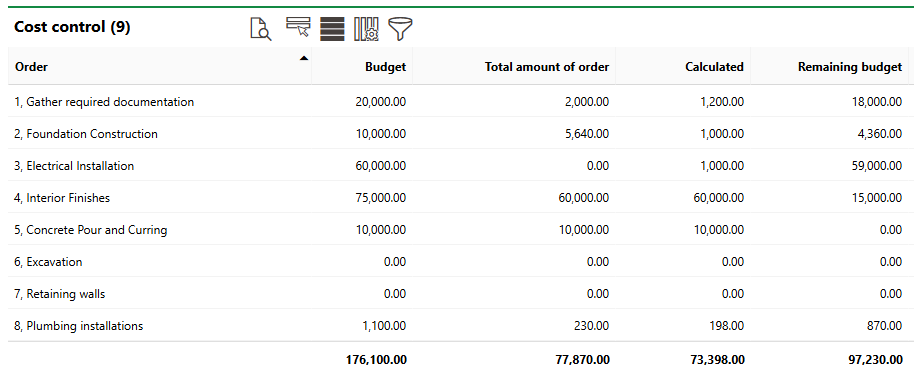Screen dimensions: 914x376
Task: Click Concrete Pour remaining budget 0.00
Action: [891, 230]
